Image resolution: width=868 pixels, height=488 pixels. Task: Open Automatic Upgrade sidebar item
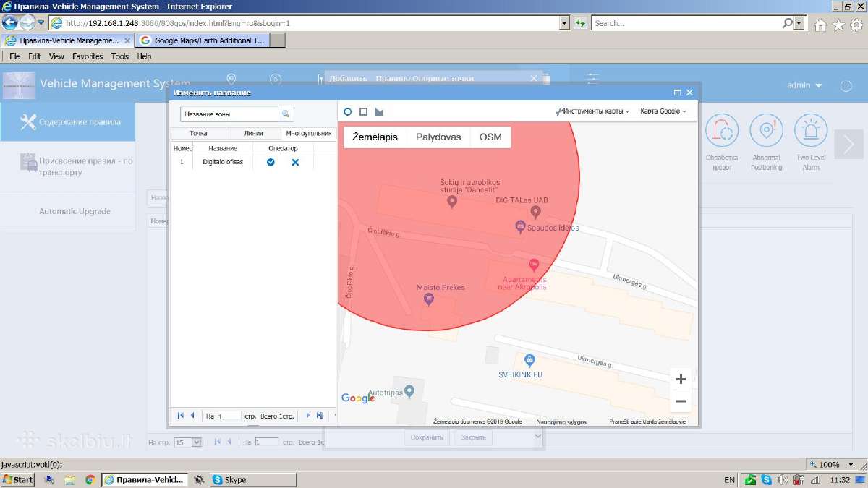tap(67, 211)
